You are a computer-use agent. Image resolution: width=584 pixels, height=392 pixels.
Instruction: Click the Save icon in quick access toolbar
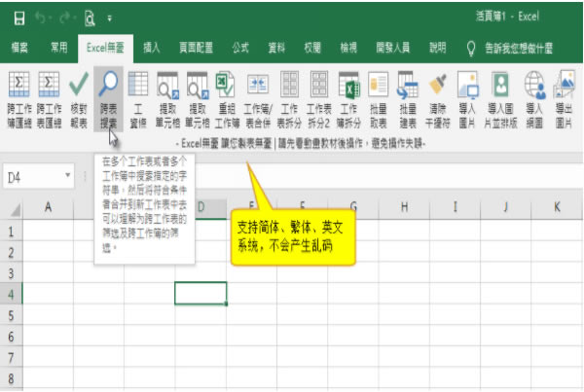coord(19,18)
